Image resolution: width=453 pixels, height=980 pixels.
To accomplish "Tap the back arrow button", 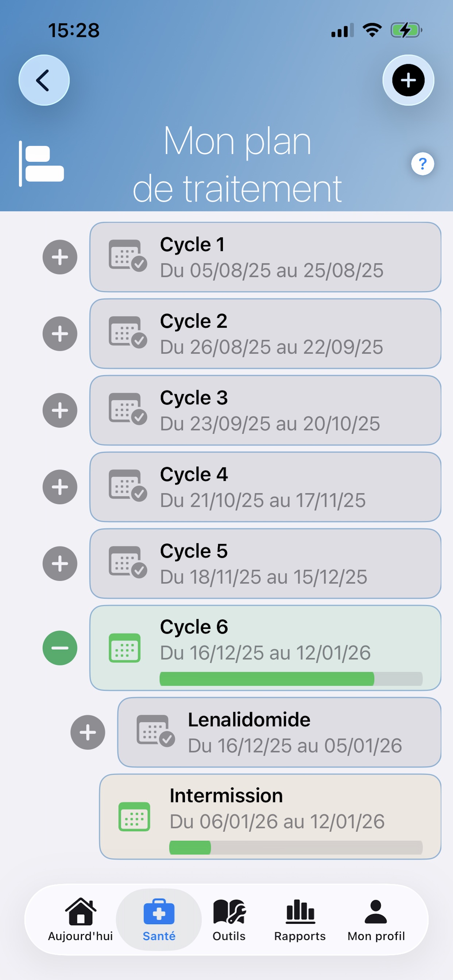I will (x=44, y=80).
